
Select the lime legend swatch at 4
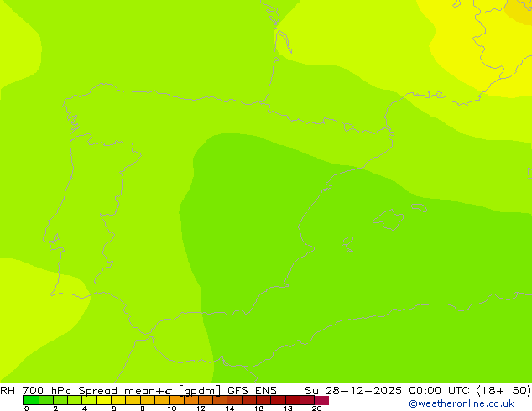pyautogui.click(x=89, y=400)
